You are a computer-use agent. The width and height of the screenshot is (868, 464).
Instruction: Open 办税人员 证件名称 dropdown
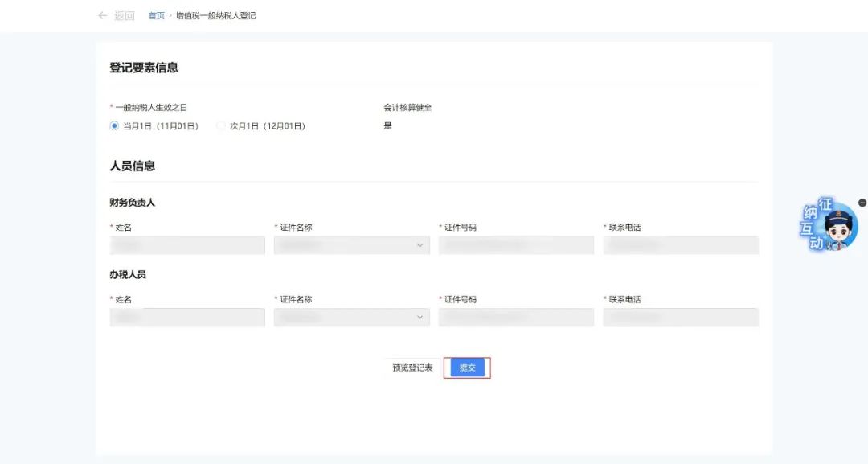[x=351, y=318]
